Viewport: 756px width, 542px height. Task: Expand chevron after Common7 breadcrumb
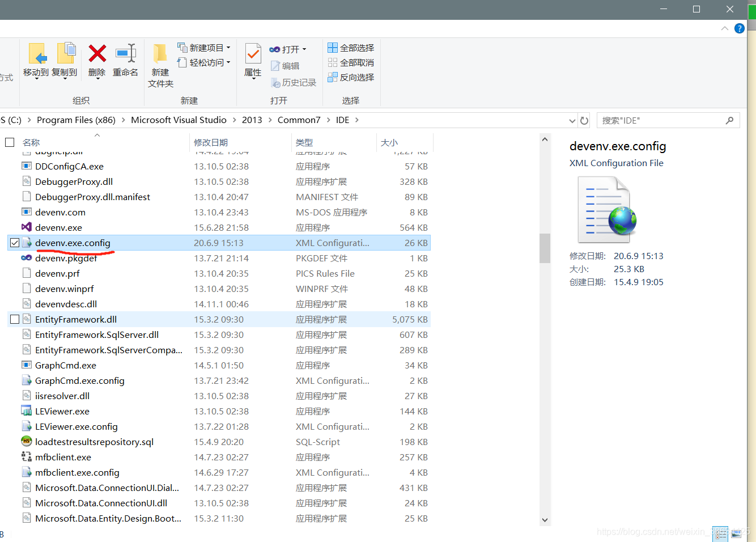(x=328, y=120)
